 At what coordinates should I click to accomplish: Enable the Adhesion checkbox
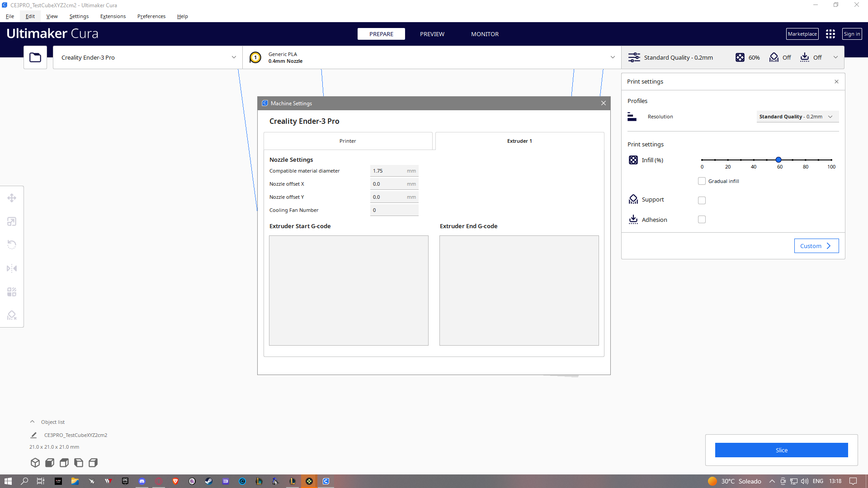702,220
